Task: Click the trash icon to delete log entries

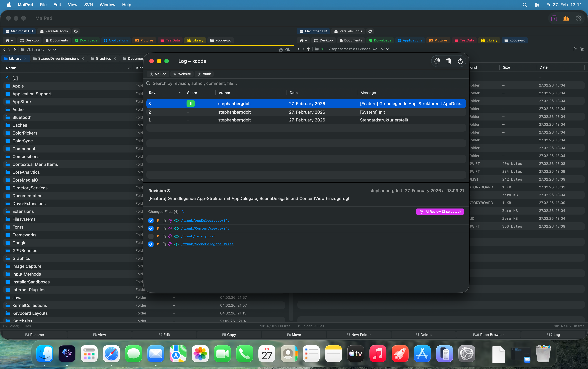Action: click(x=448, y=61)
